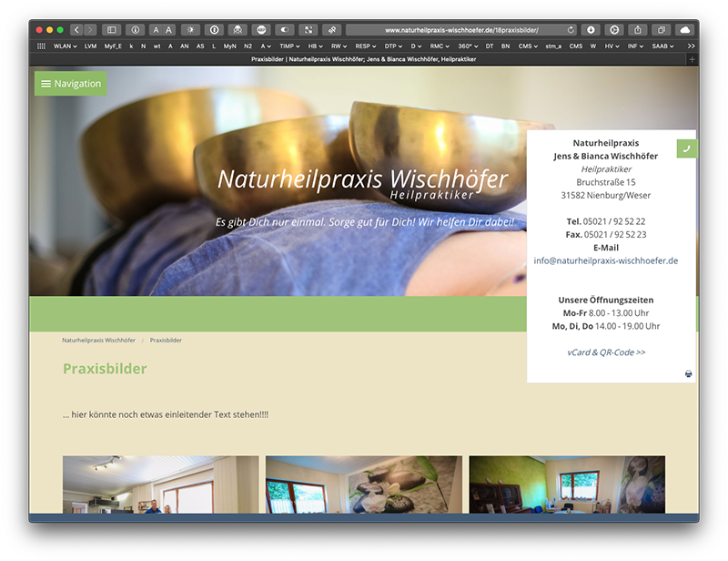Expand the WLAN bookmarks folder
The image size is (728, 561).
(x=66, y=46)
